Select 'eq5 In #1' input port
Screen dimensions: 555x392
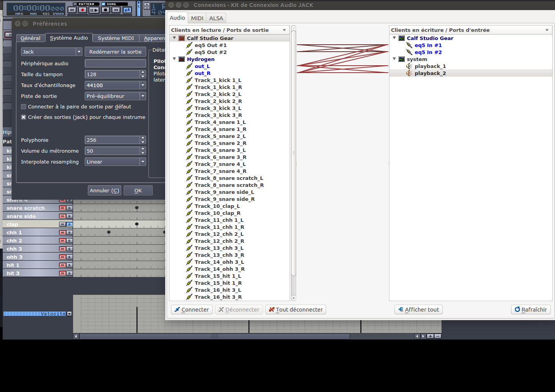[x=428, y=45]
